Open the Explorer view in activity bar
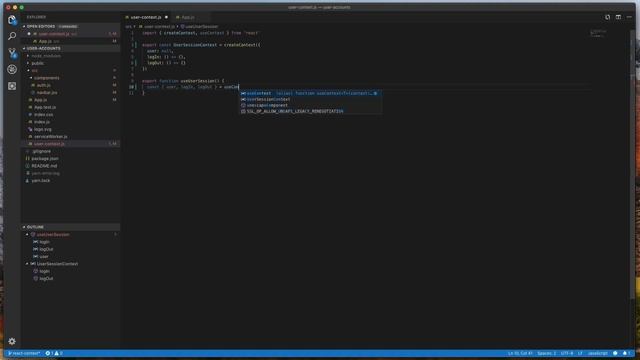The height and width of the screenshot is (360, 640). tap(12, 20)
